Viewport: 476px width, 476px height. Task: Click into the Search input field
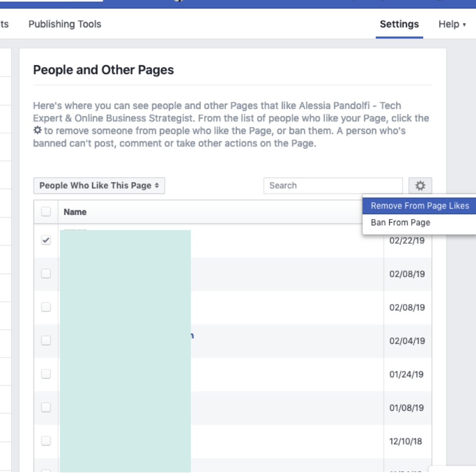(x=333, y=186)
